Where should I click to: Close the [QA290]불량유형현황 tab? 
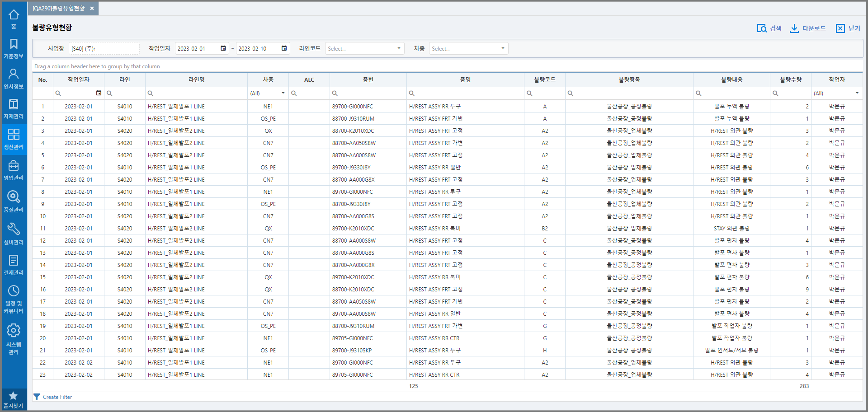pyautogui.click(x=92, y=9)
